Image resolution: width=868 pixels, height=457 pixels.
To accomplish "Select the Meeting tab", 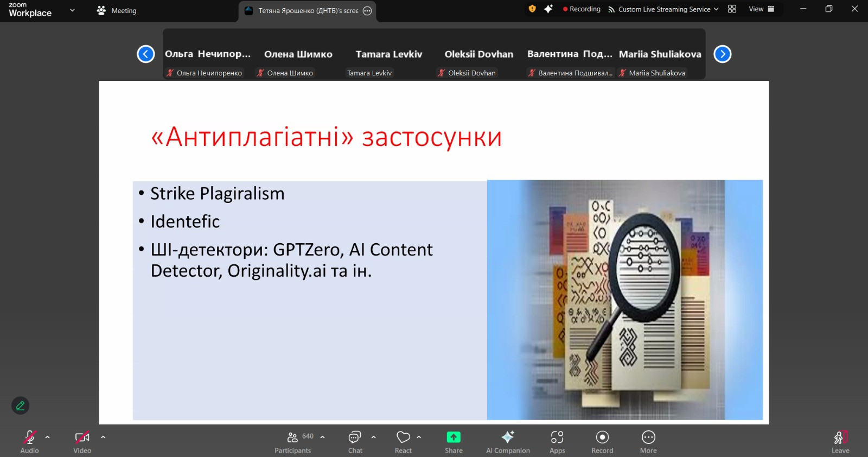I will tap(117, 10).
